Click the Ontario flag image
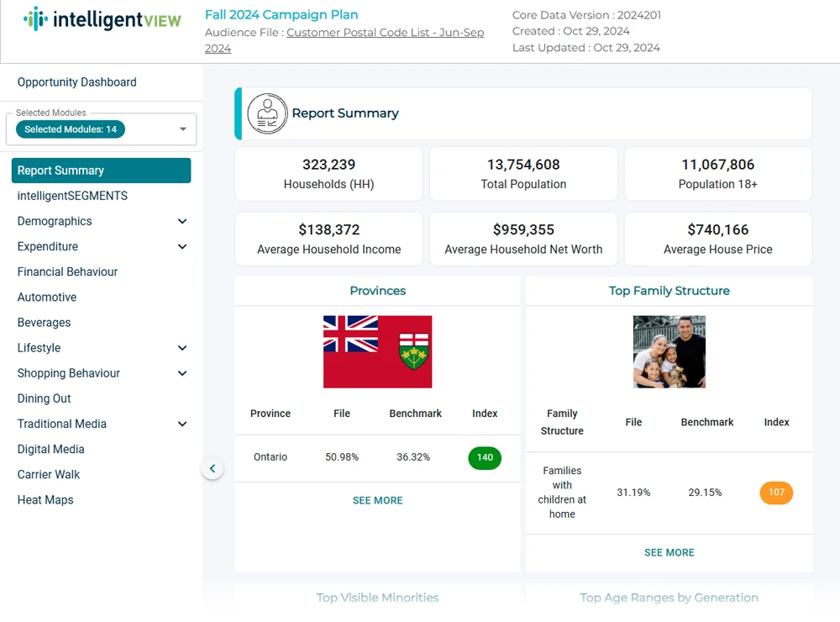The height and width of the screenshot is (622, 840). (x=377, y=351)
